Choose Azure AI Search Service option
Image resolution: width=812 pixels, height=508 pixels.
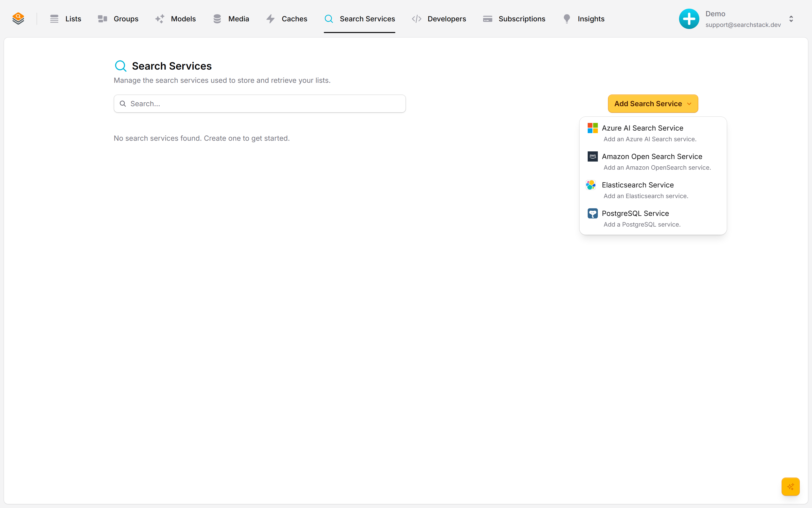(x=653, y=133)
